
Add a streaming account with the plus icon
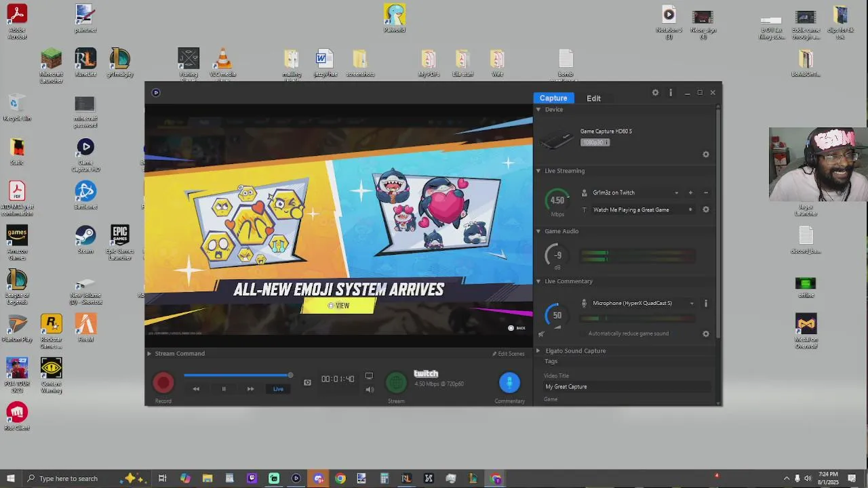pyautogui.click(x=690, y=193)
